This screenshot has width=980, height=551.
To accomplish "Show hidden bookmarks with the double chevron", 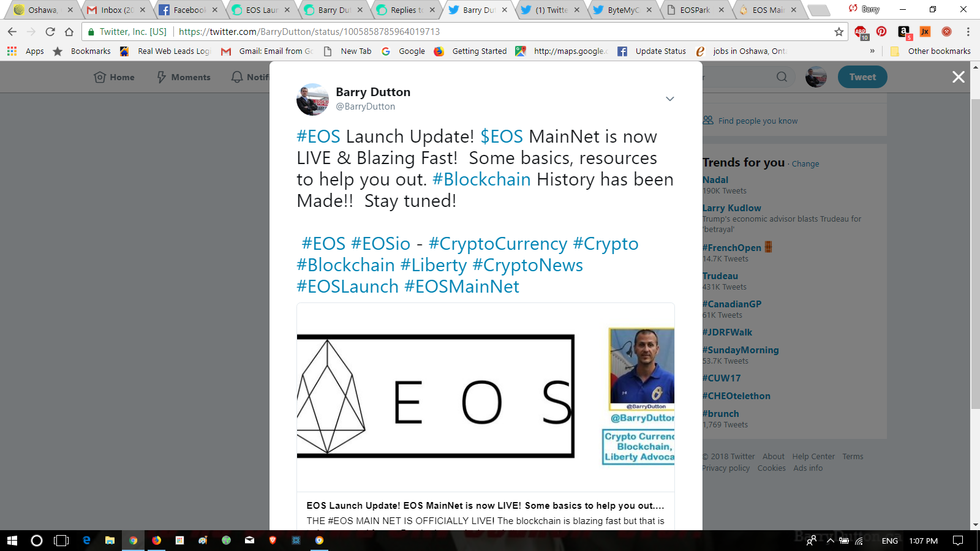I will coord(872,51).
